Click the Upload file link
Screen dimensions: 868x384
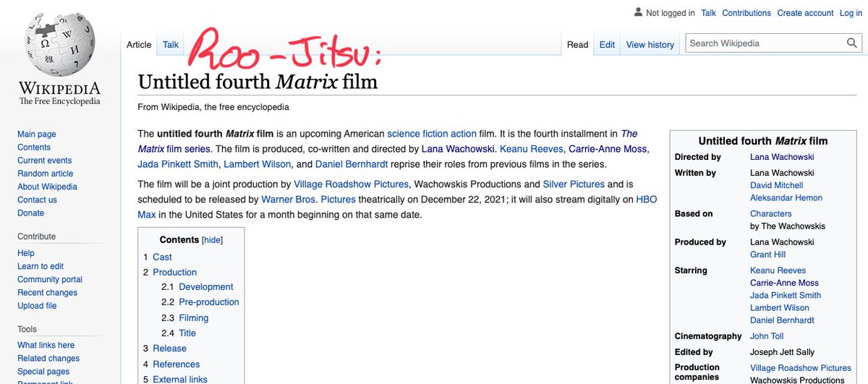point(37,306)
